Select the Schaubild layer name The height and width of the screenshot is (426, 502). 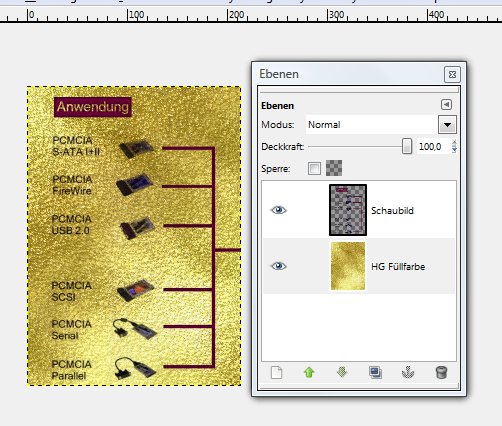(392, 211)
